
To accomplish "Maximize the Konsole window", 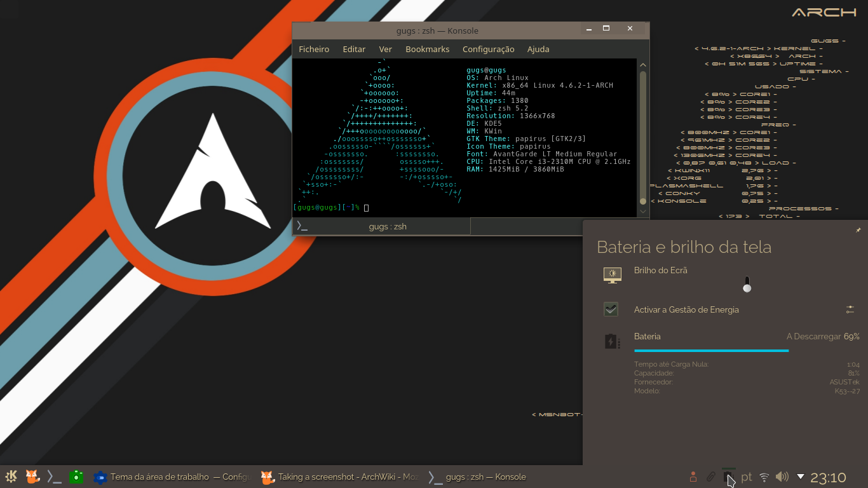I will 606,29.
